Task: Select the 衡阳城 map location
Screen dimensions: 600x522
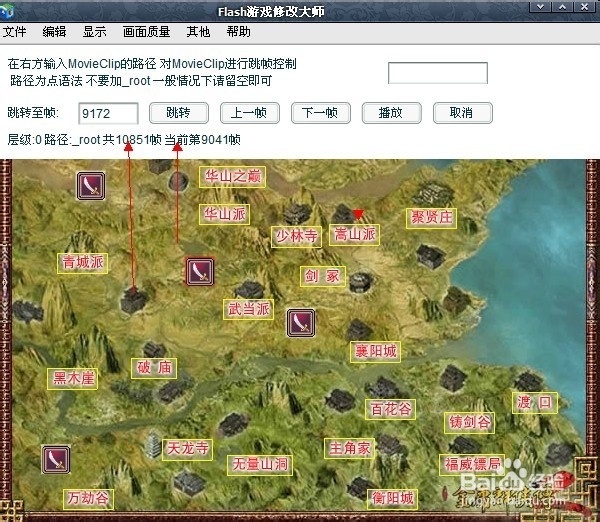Action: pyautogui.click(x=393, y=499)
